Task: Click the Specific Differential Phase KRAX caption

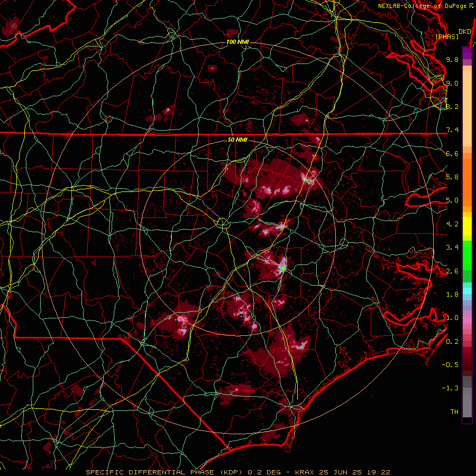Action: tap(238, 472)
